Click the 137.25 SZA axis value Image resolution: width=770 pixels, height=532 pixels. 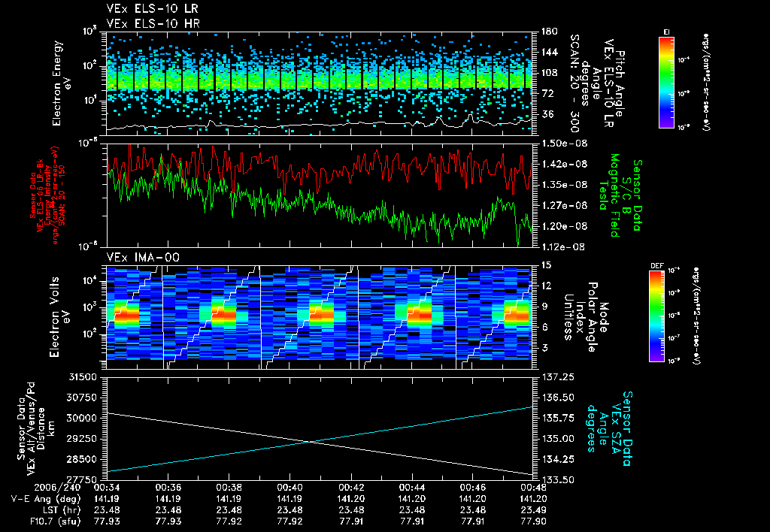(x=559, y=377)
